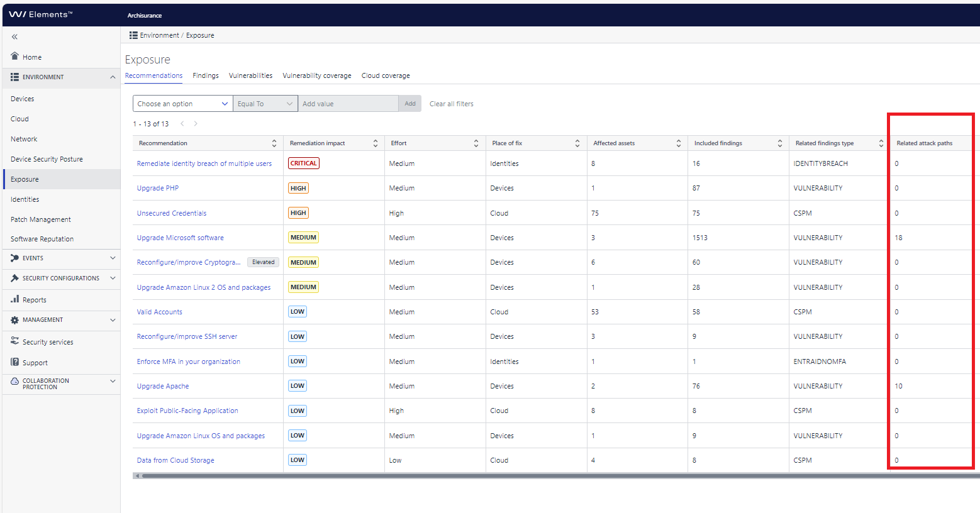Open Devices in the sidebar
The height and width of the screenshot is (513, 980).
point(23,99)
